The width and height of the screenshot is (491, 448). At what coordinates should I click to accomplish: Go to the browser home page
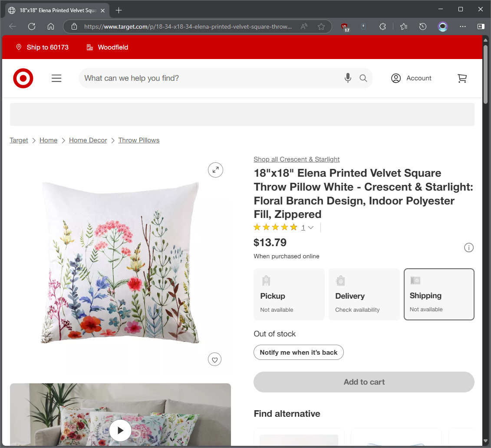point(51,26)
